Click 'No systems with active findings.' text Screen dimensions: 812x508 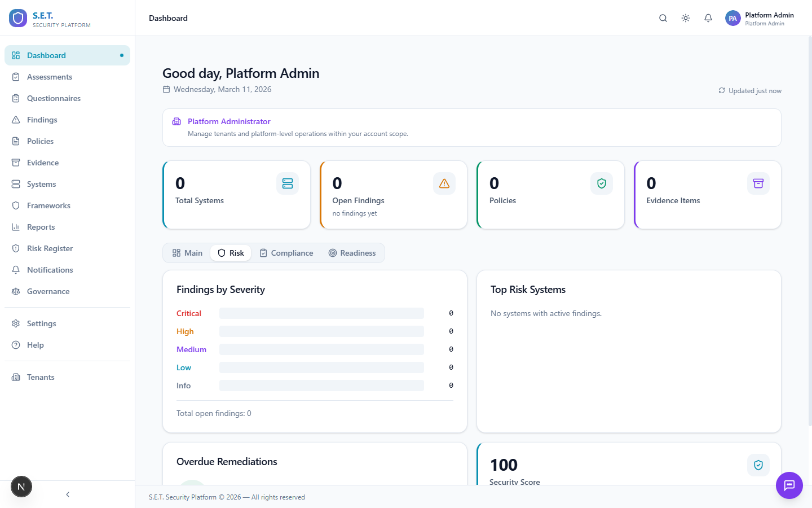pos(546,313)
